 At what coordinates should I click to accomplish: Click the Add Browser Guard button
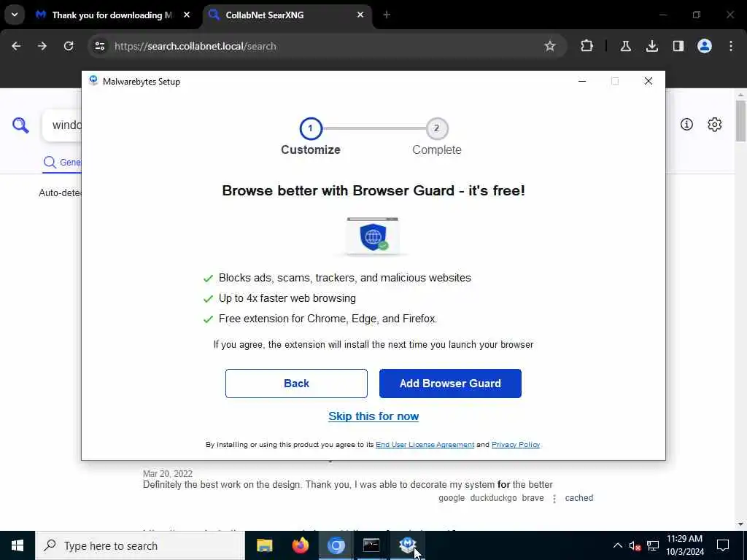click(x=450, y=384)
